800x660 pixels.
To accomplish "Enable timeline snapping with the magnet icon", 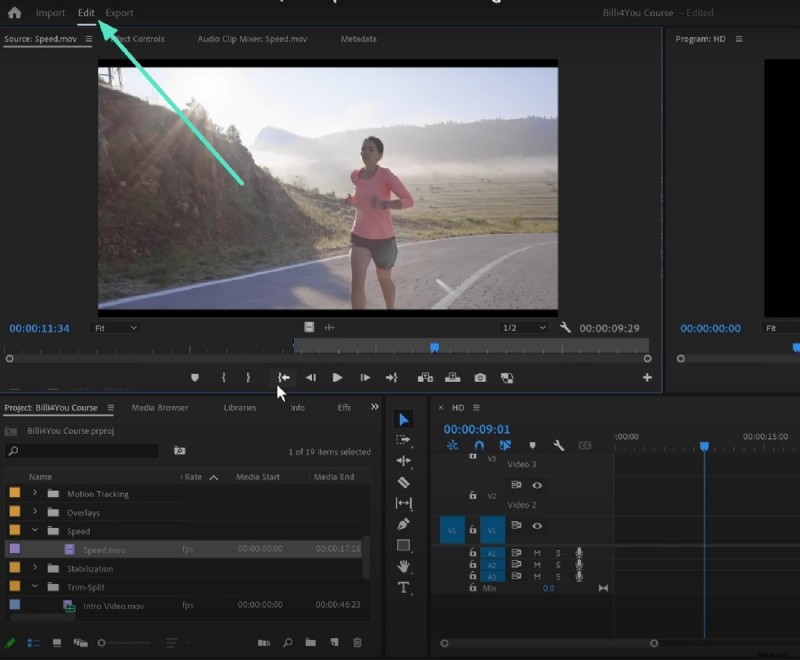I will pyautogui.click(x=479, y=445).
